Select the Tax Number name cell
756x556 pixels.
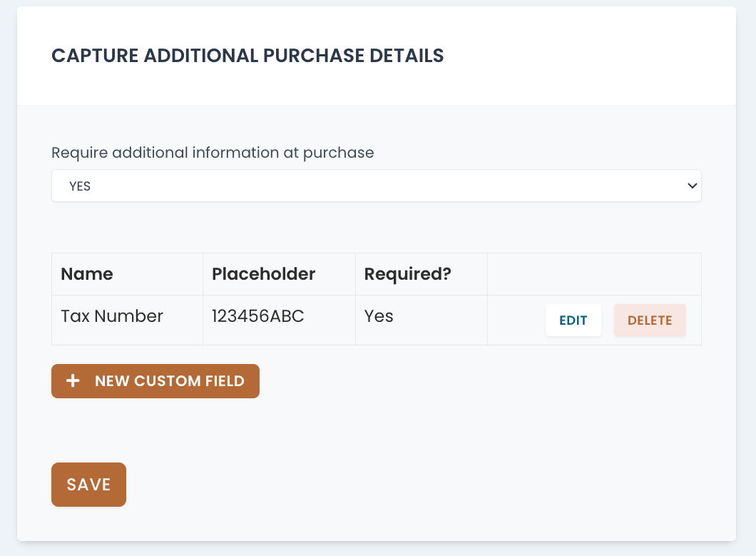pos(112,316)
